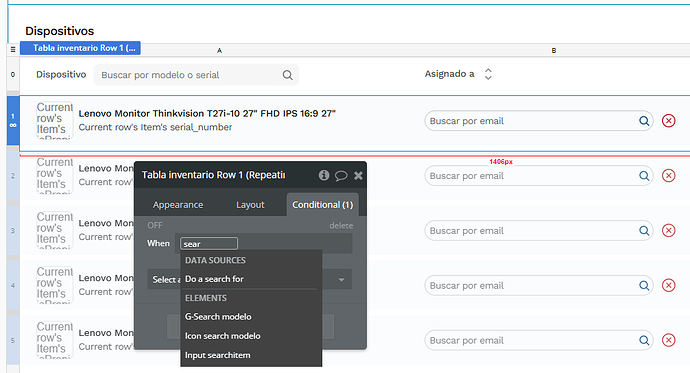
Task: Open the comment bubble in the property editor
Action: coord(341,176)
